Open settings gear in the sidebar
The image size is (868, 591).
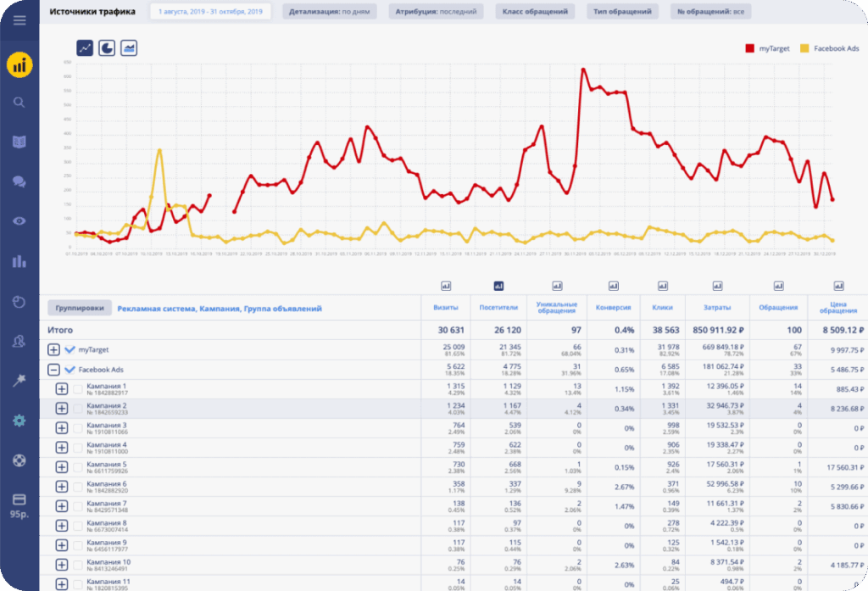[19, 421]
